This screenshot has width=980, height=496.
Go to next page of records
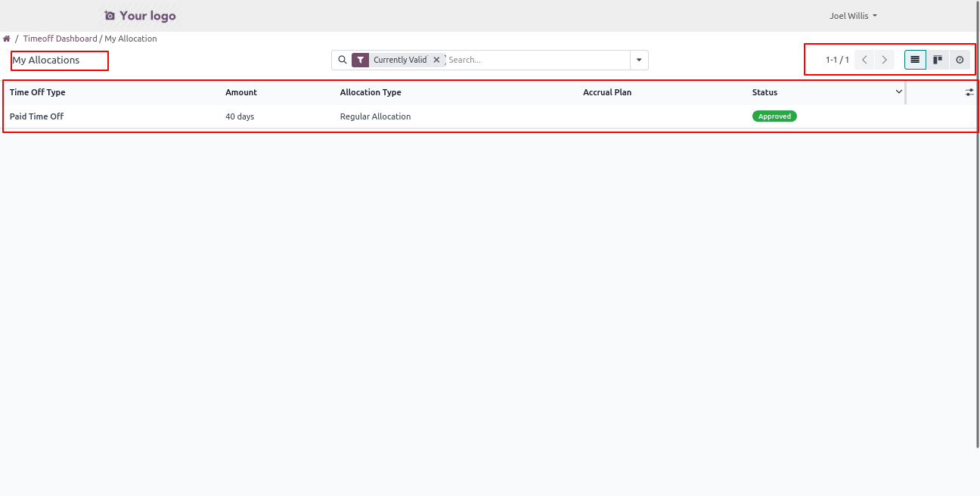pos(884,60)
